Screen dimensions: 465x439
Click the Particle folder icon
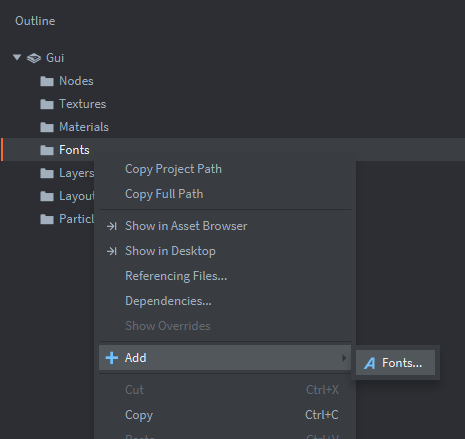coord(47,219)
